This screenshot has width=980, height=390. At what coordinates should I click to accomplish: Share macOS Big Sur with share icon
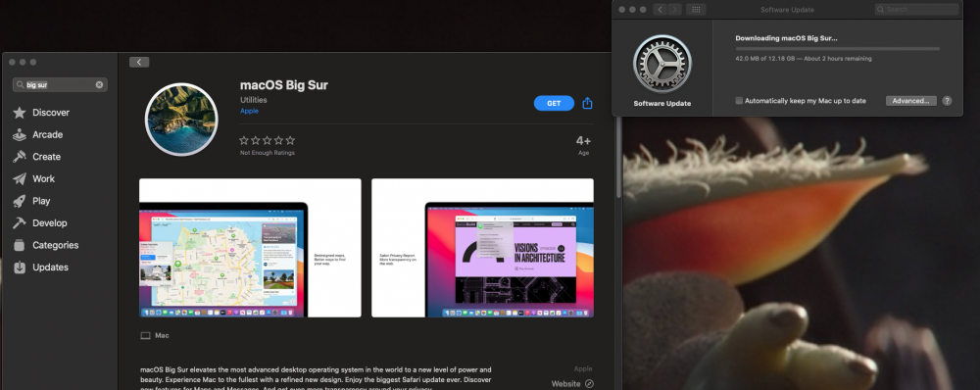[x=587, y=103]
